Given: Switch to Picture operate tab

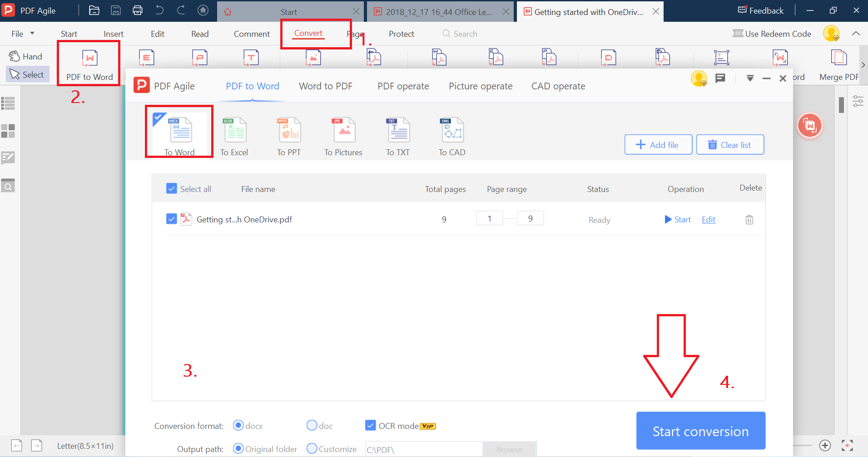Looking at the screenshot, I should 481,86.
